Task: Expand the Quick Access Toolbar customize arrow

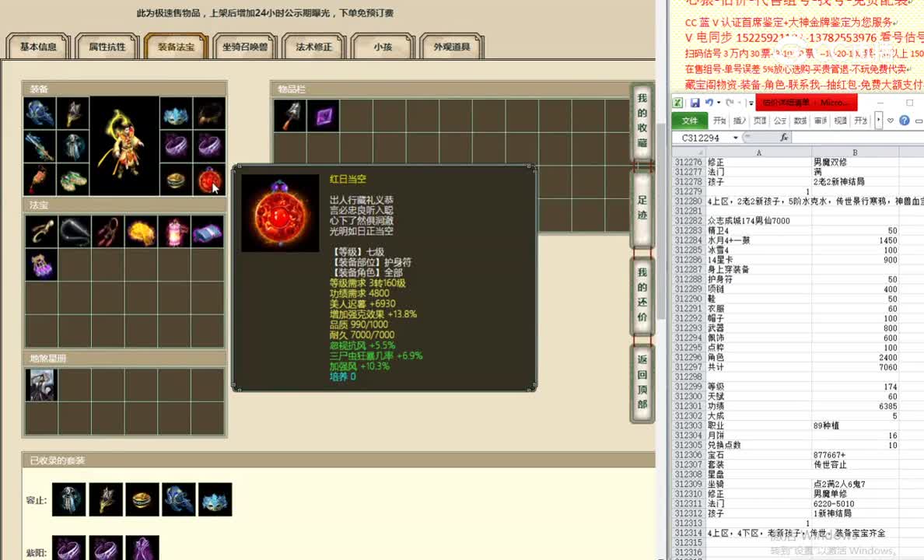Action: [750, 103]
